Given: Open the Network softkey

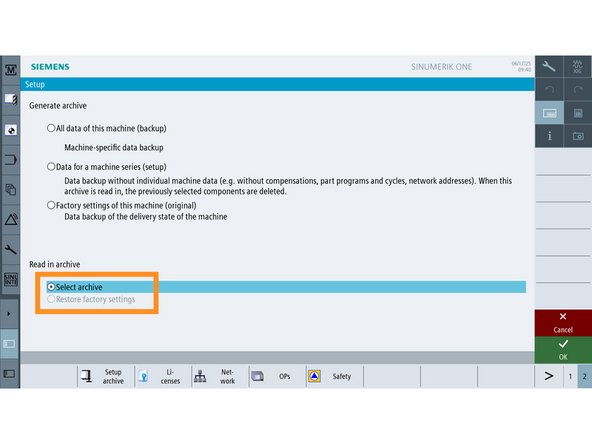Looking at the screenshot, I should [x=220, y=376].
